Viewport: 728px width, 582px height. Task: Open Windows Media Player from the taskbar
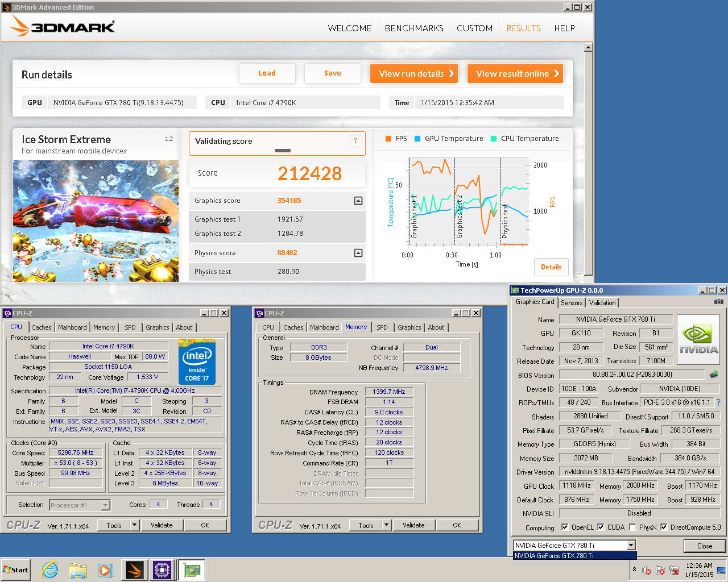point(106,570)
